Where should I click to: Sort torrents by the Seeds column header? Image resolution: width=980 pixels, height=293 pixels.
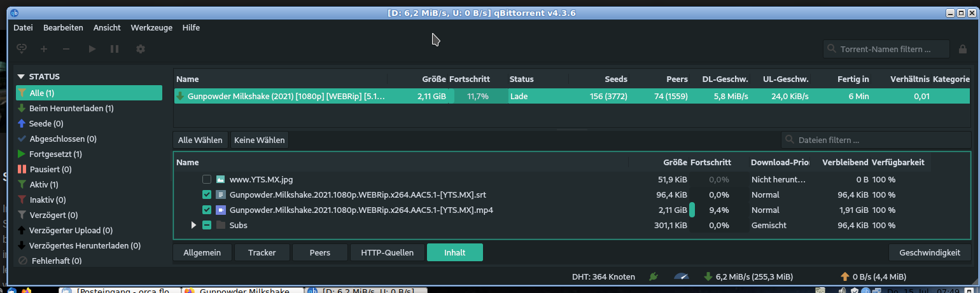point(599,79)
